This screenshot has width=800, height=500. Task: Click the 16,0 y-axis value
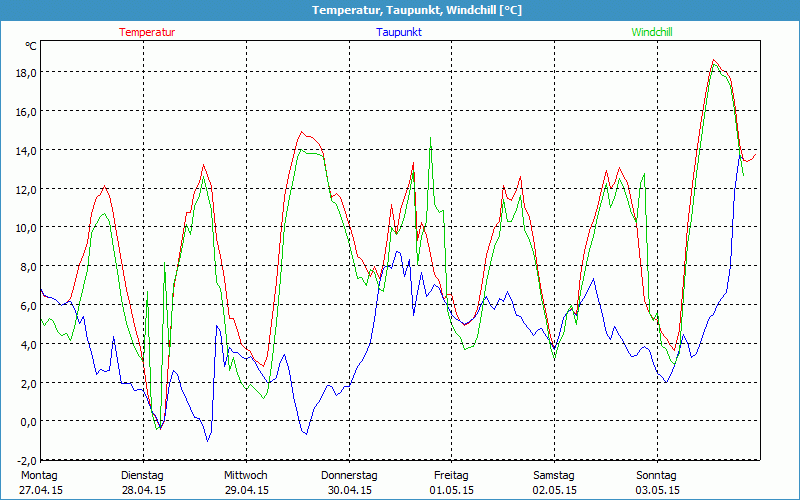[27, 111]
